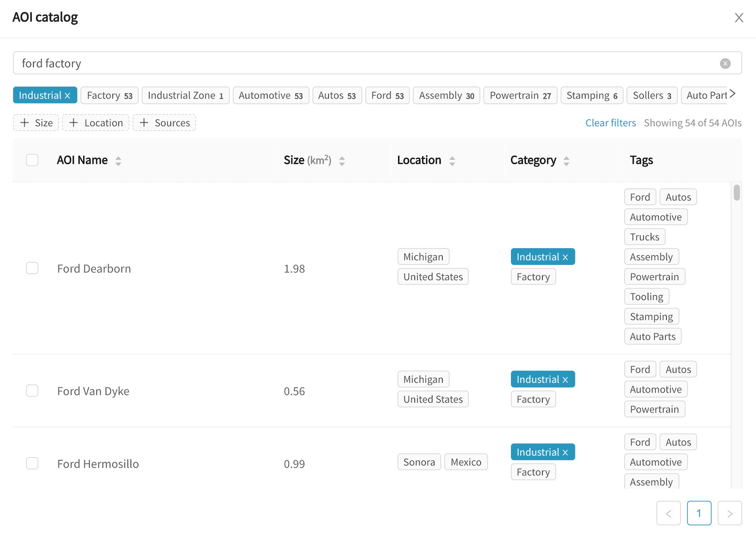Viewport: 756px width, 533px height.
Task: Filter by Assembly 30 tag chip
Action: click(x=447, y=95)
